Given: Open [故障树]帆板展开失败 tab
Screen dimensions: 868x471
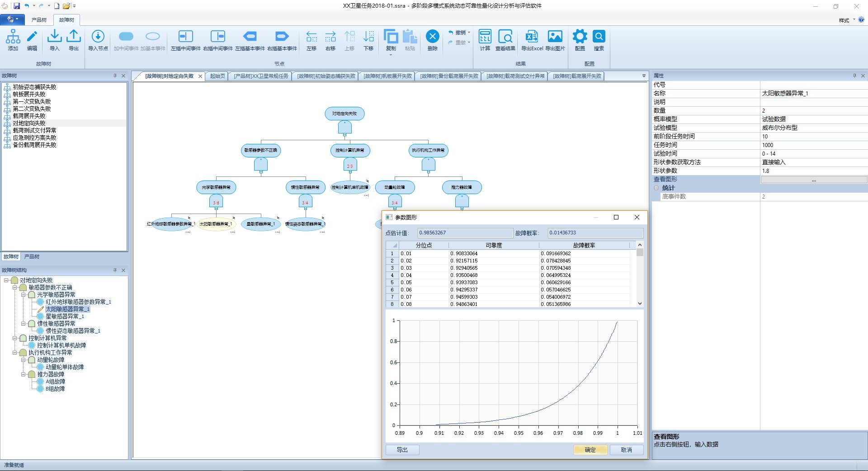Looking at the screenshot, I should pyautogui.click(x=388, y=76).
